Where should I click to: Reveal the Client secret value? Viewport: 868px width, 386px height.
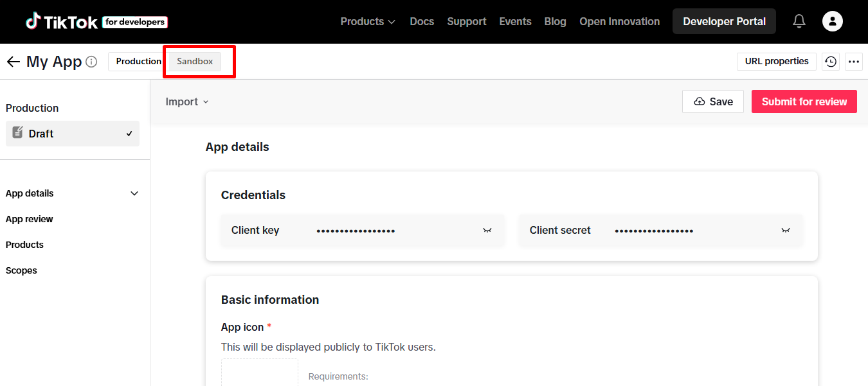coord(786,230)
